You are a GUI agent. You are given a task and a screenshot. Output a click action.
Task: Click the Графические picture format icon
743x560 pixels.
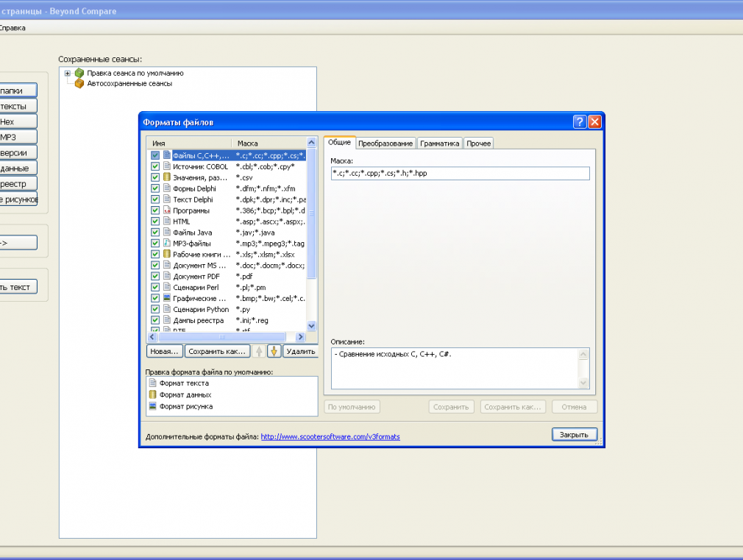(x=167, y=298)
